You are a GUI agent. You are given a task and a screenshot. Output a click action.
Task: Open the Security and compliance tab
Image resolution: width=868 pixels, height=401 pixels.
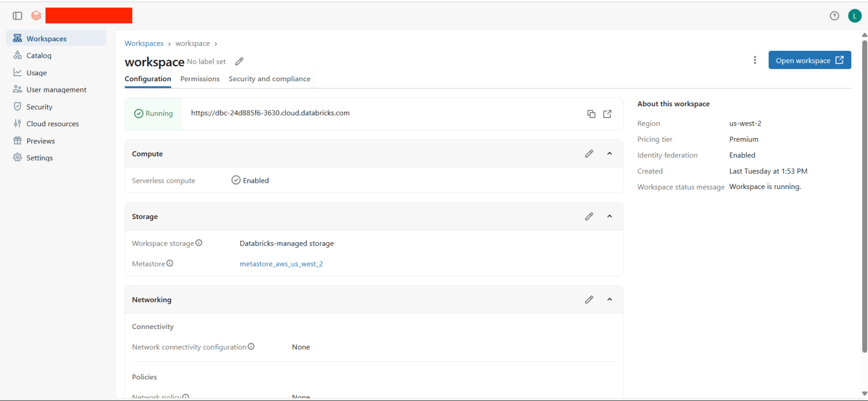point(270,79)
